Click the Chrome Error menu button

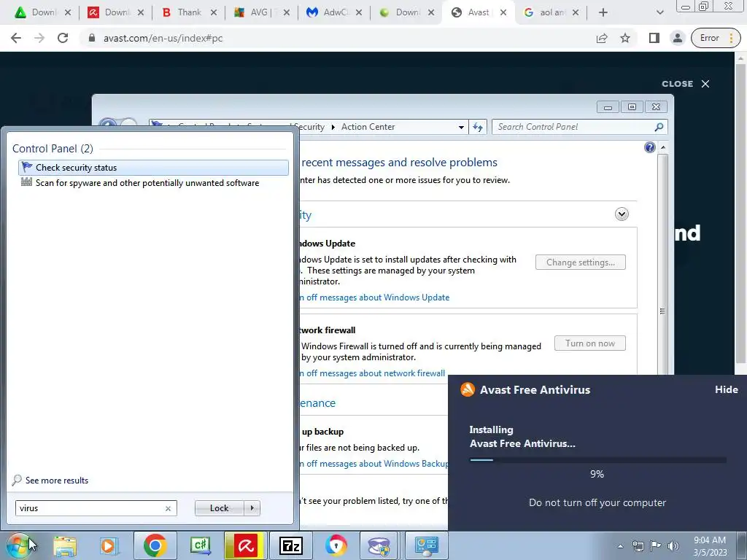click(x=716, y=38)
